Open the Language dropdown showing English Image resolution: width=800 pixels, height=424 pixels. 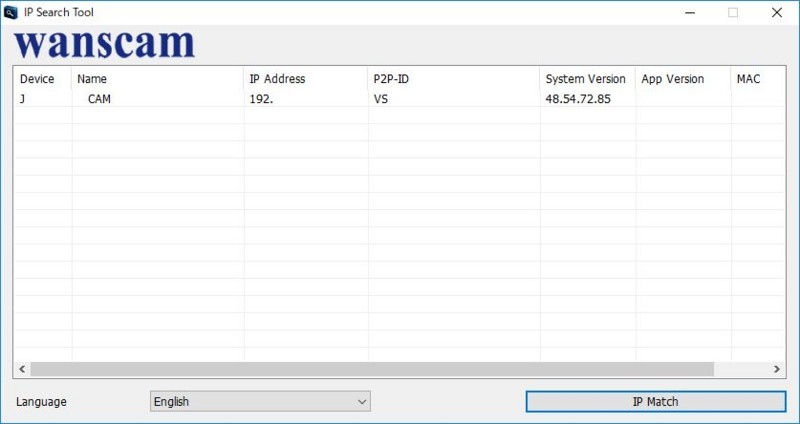tap(260, 402)
